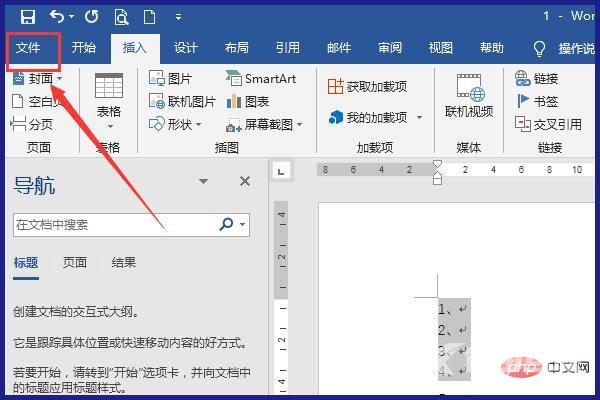Switch to 页面 tab in navigation pane
The width and height of the screenshot is (600, 400).
pos(75,262)
